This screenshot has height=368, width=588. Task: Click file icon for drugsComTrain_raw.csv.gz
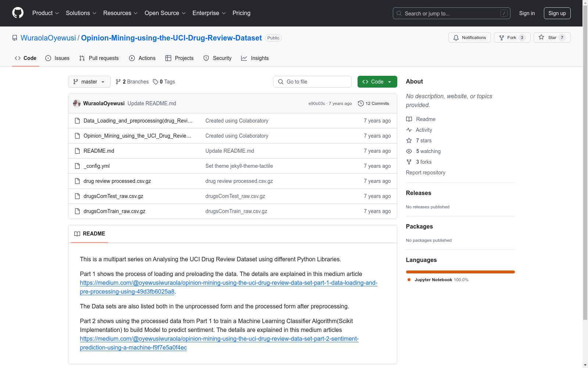77,211
